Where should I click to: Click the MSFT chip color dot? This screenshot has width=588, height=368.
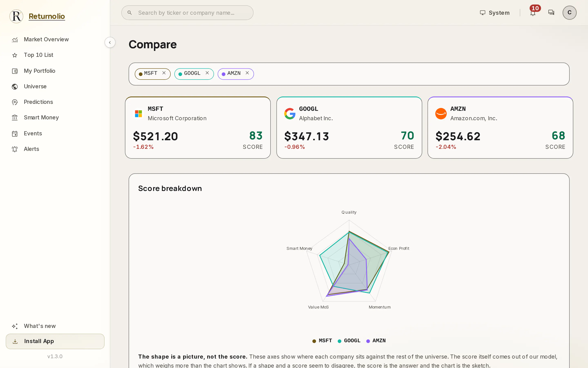141,74
